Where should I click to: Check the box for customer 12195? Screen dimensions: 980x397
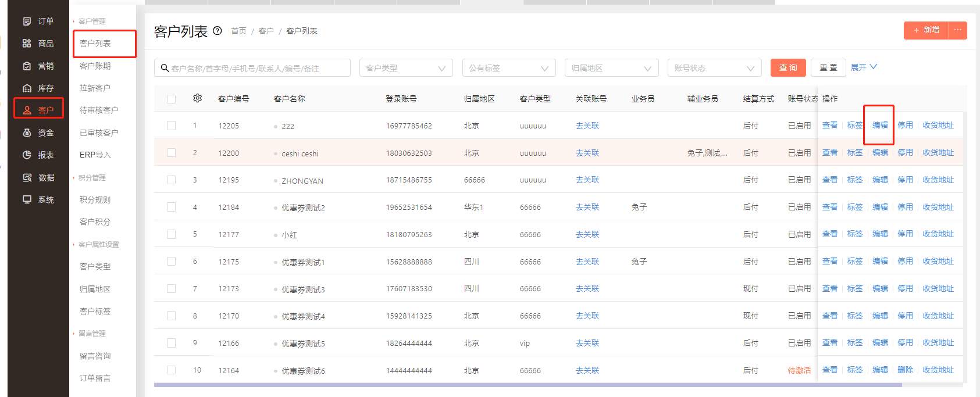[171, 180]
